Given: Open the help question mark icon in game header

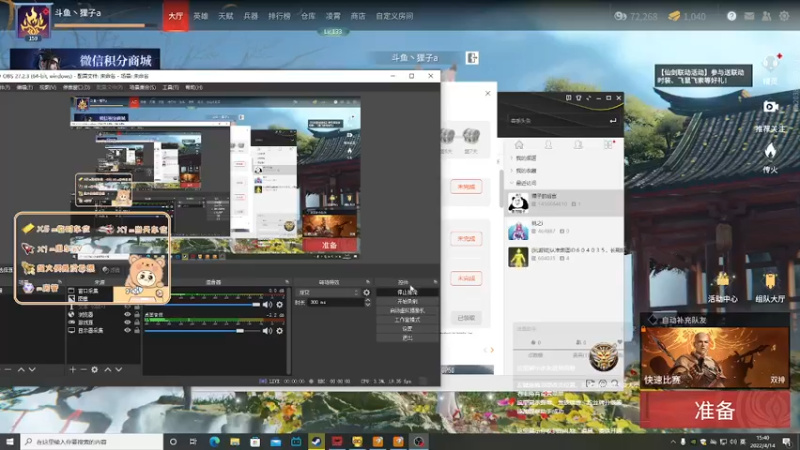Looking at the screenshot, I should coord(732,16).
